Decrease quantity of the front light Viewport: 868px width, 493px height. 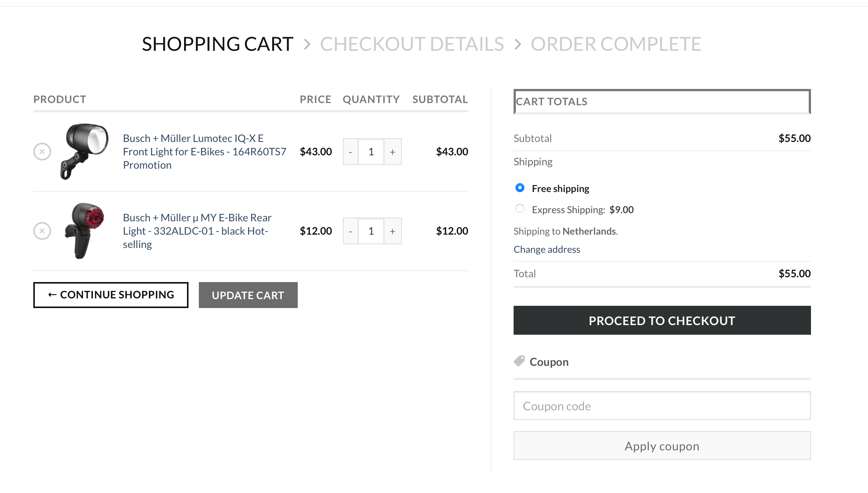pos(350,152)
